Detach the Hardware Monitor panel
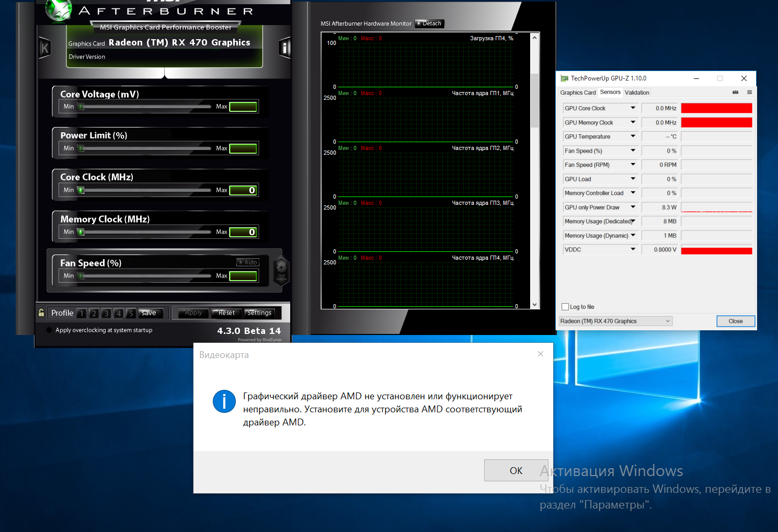 pos(429,24)
